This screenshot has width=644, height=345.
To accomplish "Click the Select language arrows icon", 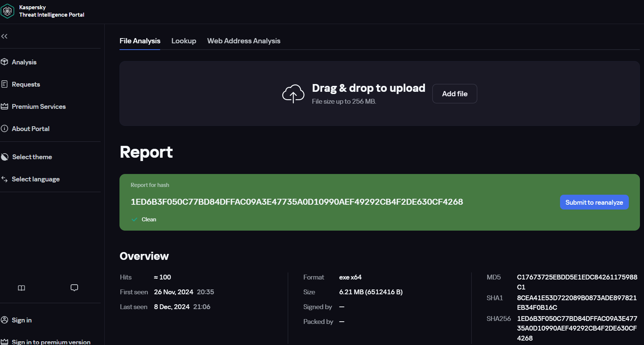I will 4,179.
